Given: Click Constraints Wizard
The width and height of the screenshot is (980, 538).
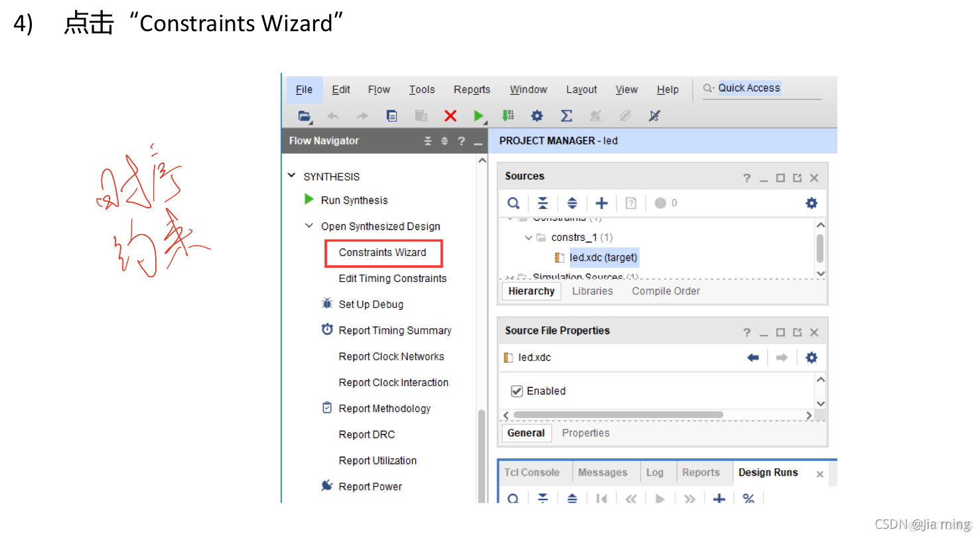Looking at the screenshot, I should point(383,253).
